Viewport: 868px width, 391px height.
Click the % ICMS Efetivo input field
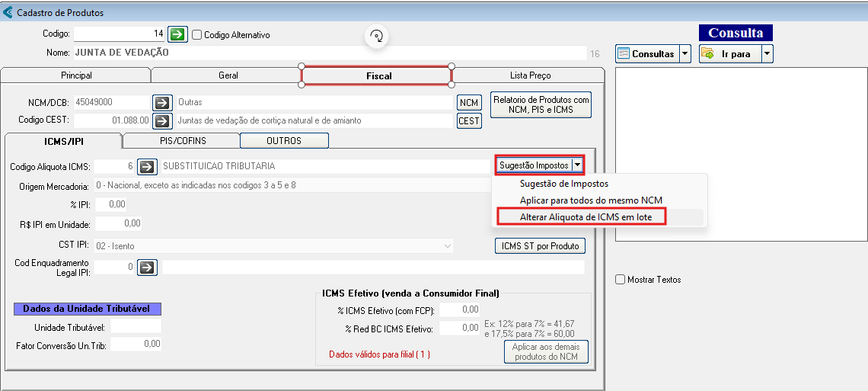click(460, 309)
